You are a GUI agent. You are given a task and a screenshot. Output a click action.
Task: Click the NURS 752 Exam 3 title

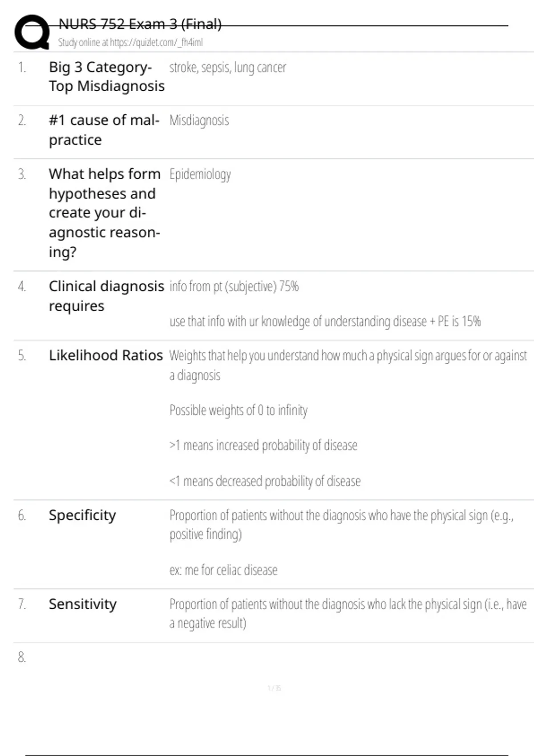[x=140, y=24]
